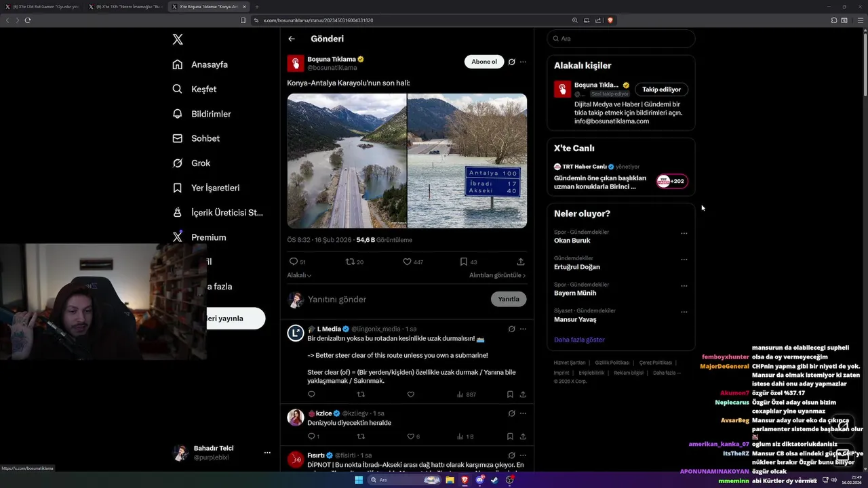868x488 pixels.
Task: Click the Takip ediliyor button
Action: click(662, 89)
